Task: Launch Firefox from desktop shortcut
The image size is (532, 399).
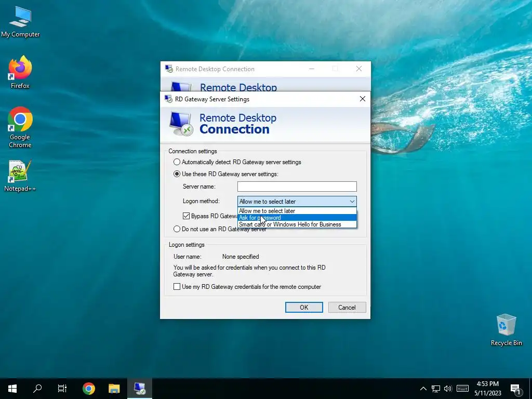Action: coord(20,73)
